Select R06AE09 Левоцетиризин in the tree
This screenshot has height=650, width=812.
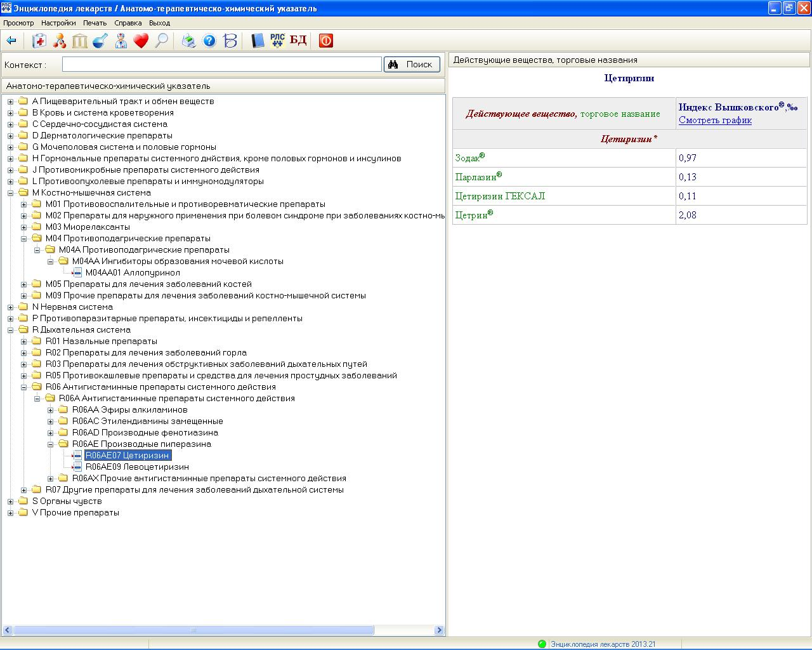137,467
